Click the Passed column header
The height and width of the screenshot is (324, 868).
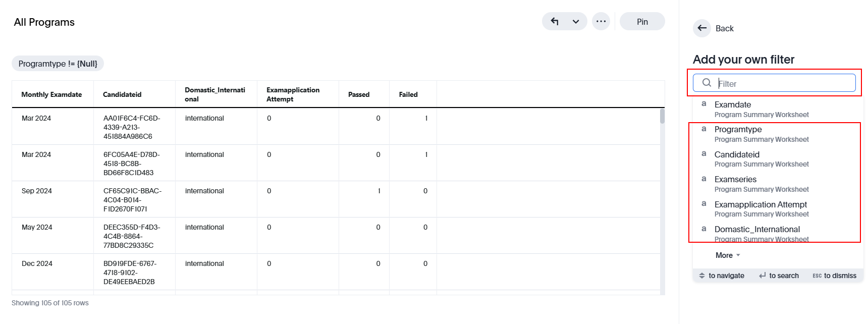tap(359, 94)
